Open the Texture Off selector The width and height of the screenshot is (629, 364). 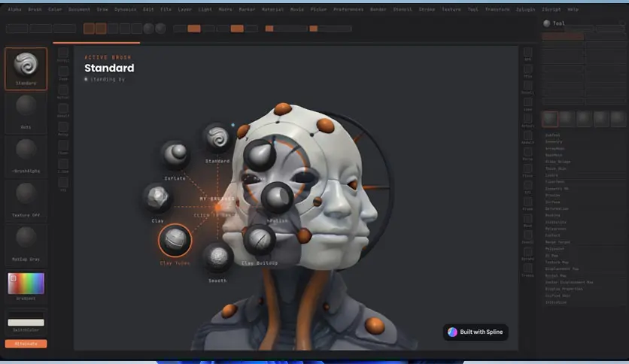pos(26,201)
